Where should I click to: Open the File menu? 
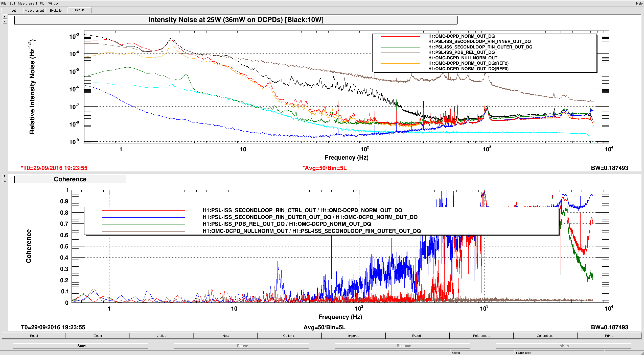(x=4, y=3)
